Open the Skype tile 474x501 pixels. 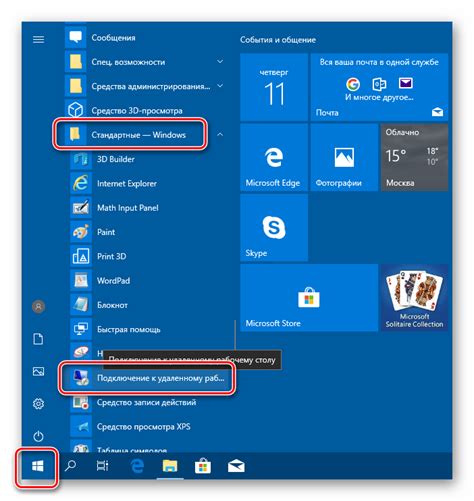pyautogui.click(x=274, y=228)
